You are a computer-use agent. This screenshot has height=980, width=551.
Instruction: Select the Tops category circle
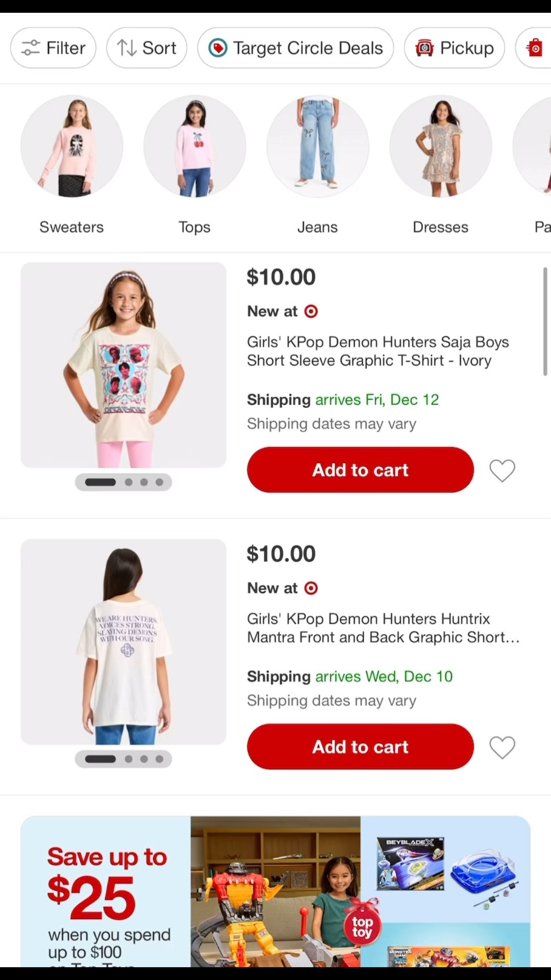point(194,146)
